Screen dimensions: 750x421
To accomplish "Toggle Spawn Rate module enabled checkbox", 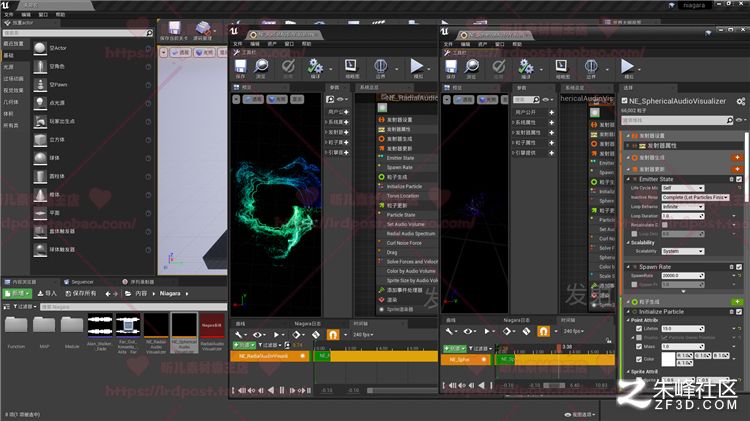I will click(739, 267).
